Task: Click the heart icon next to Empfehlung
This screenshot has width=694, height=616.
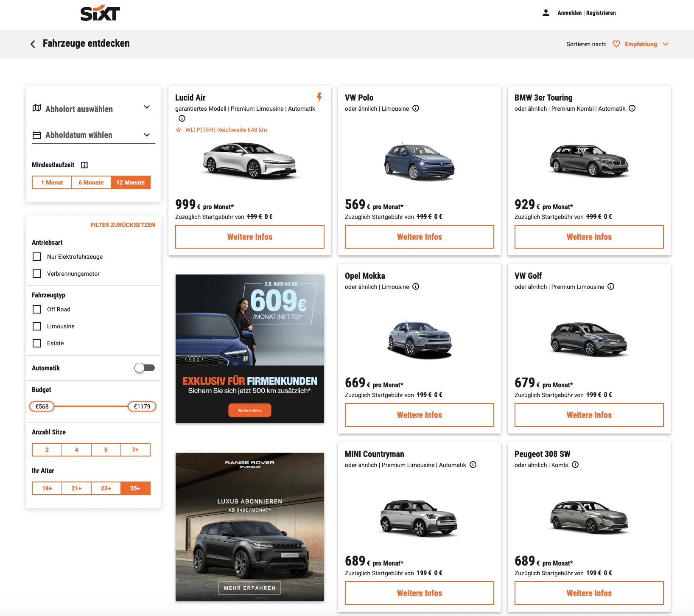Action: pyautogui.click(x=616, y=44)
